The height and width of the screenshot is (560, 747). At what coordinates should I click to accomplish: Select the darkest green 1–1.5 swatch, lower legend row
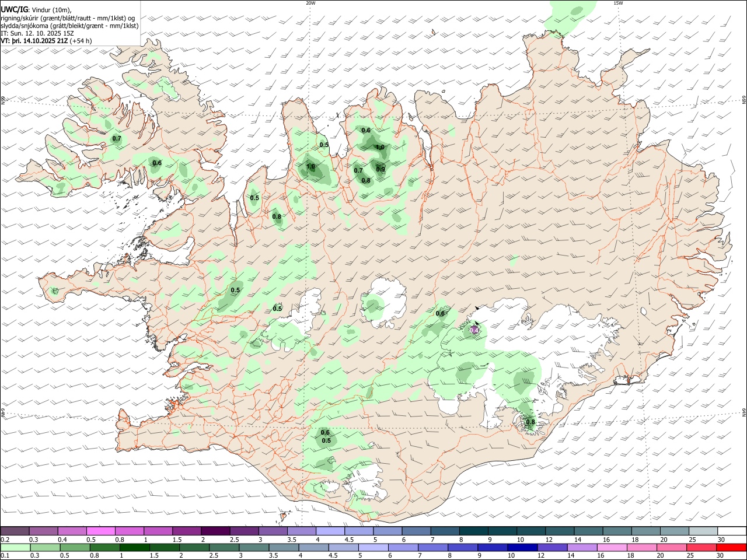coord(134,547)
